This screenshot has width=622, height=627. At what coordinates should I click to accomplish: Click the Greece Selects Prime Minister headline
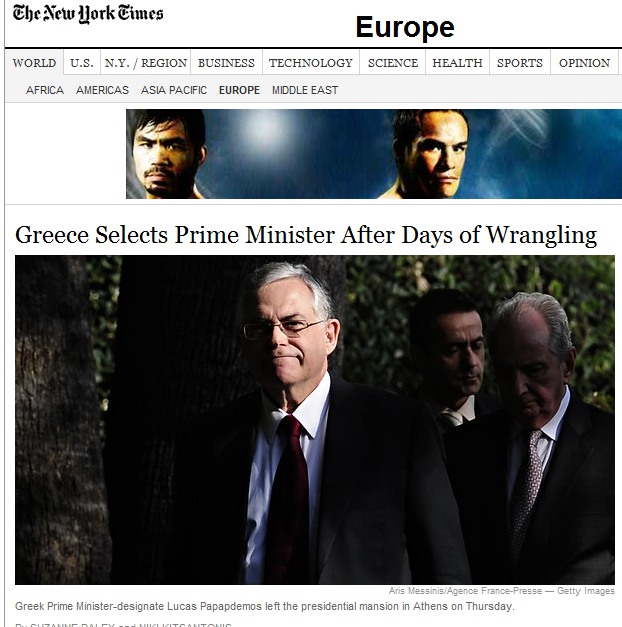coord(306,235)
